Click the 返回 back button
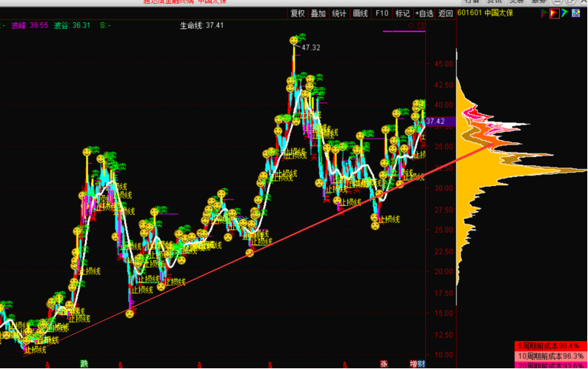Viewport: 588px width, 369px height. pyautogui.click(x=446, y=13)
